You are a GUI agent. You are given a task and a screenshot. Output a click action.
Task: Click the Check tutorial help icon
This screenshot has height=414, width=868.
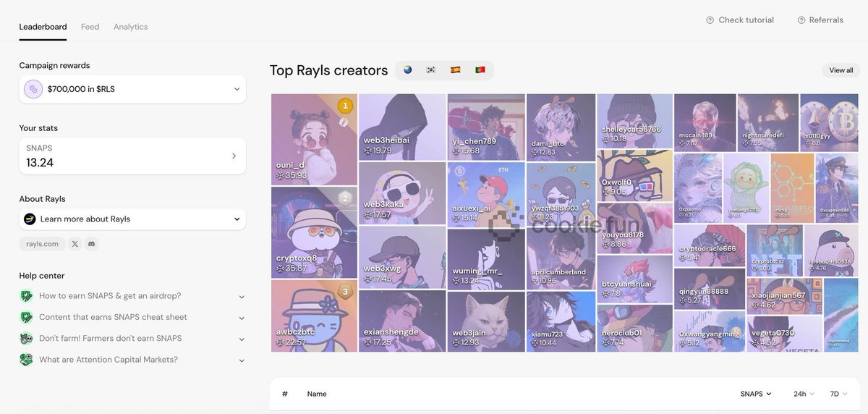(710, 20)
